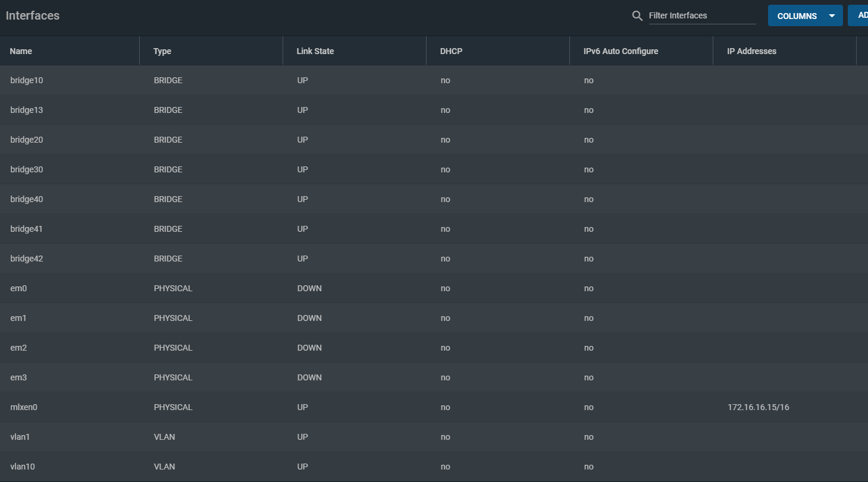This screenshot has height=482, width=868.
Task: Sort by IPv6 Auto Configure header
Action: [621, 51]
